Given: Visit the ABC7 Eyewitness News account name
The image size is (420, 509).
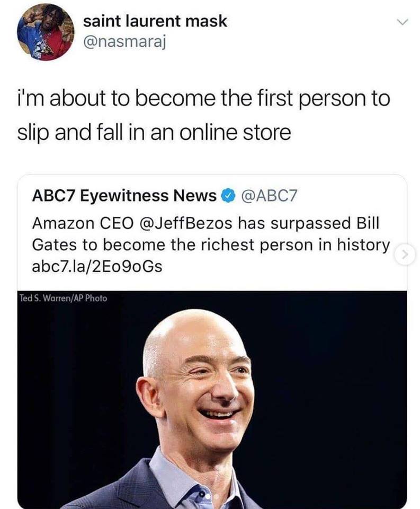Looking at the screenshot, I should click(124, 196).
